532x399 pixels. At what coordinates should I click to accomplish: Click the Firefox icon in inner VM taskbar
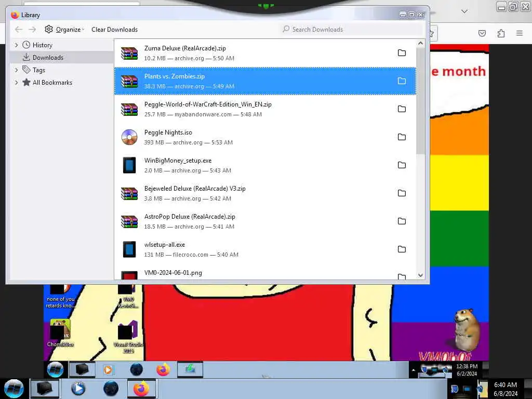163,369
